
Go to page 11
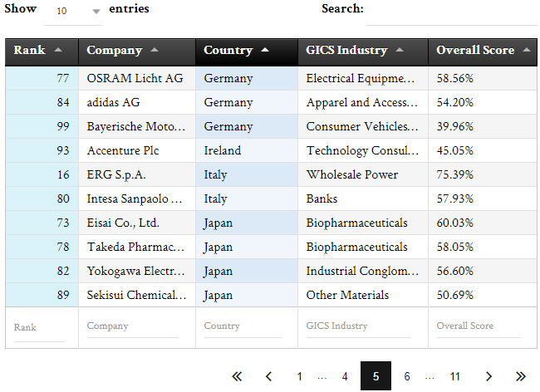455,376
